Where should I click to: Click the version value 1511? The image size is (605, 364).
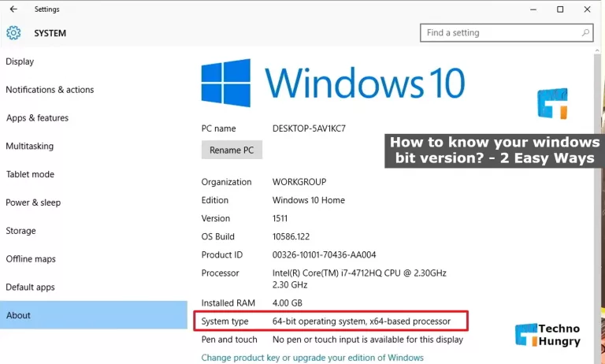pyautogui.click(x=280, y=218)
